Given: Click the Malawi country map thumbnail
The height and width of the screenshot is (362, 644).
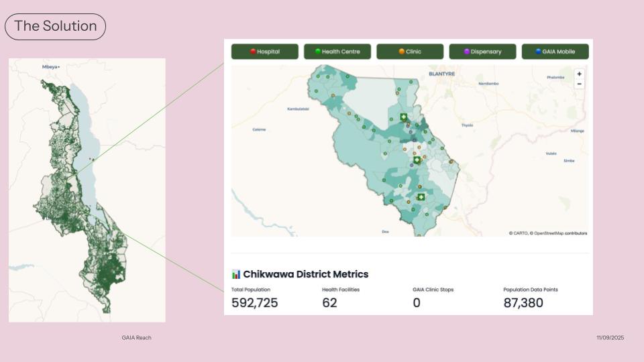Looking at the screenshot, I should 87,190.
